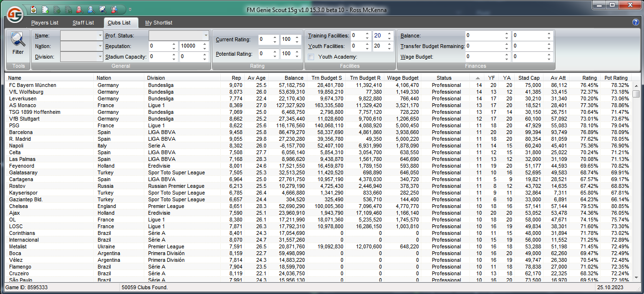Image resolution: width=644 pixels, height=294 pixels.
Task: Select the AS Monaco club row
Action: 318,105
